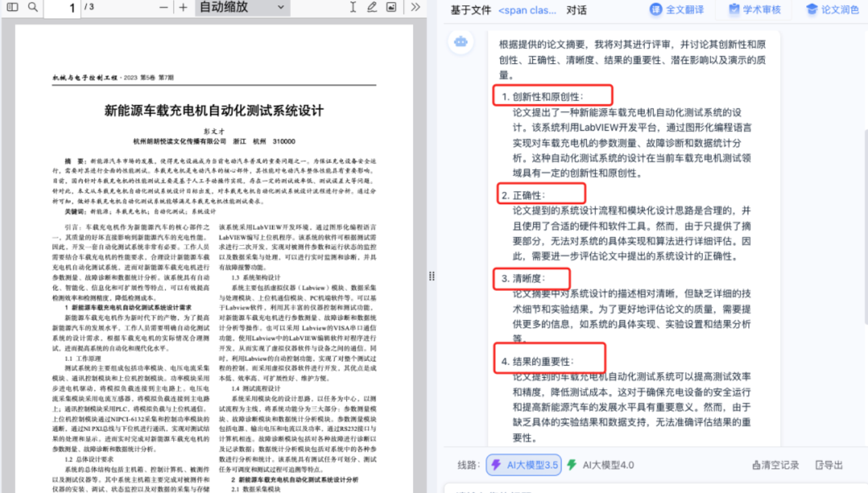Select the AI大模型4.0 route
Screen dimensions: 868x493
pos(600,465)
